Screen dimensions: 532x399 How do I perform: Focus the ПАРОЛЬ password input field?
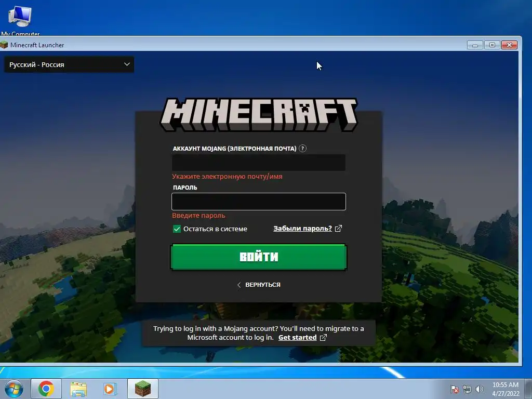pos(259,202)
